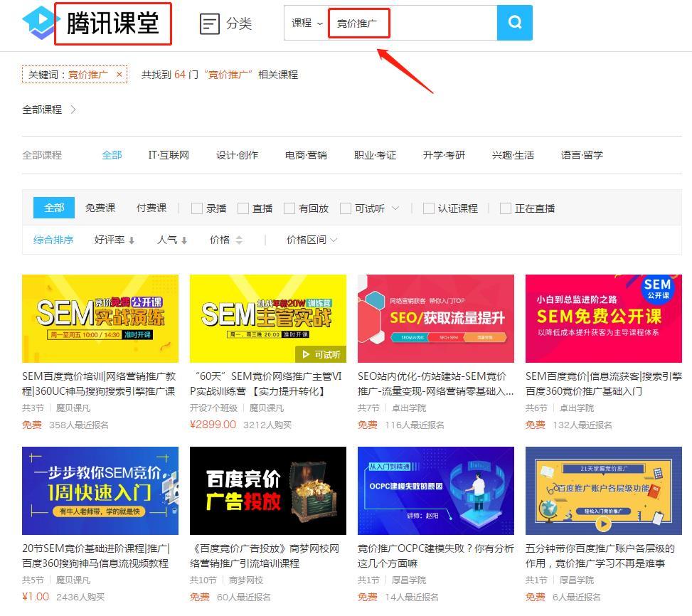Filter by 付费课 paid courses
Viewport: 692px width, 616px height.
(x=151, y=208)
